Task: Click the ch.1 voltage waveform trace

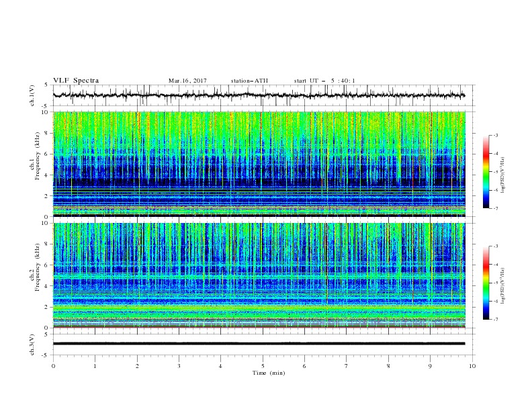Action: tap(259, 95)
